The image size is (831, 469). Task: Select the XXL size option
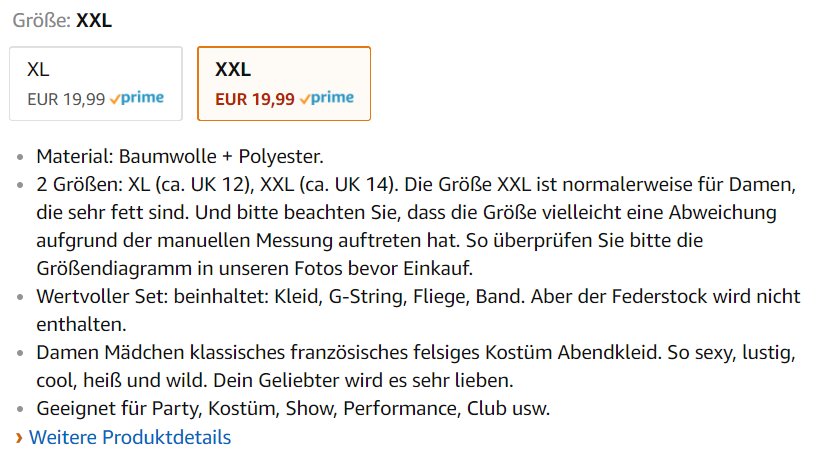(x=284, y=83)
